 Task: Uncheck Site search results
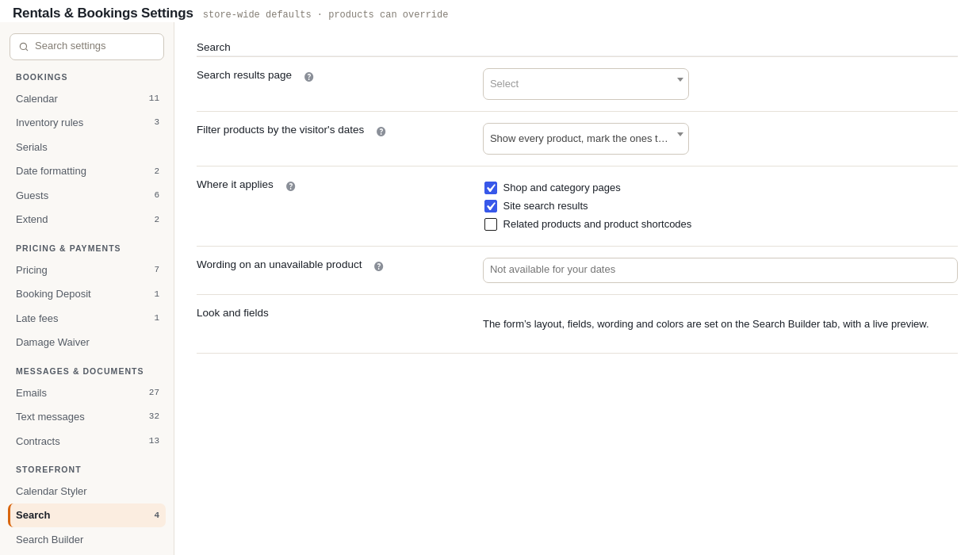[x=491, y=206]
